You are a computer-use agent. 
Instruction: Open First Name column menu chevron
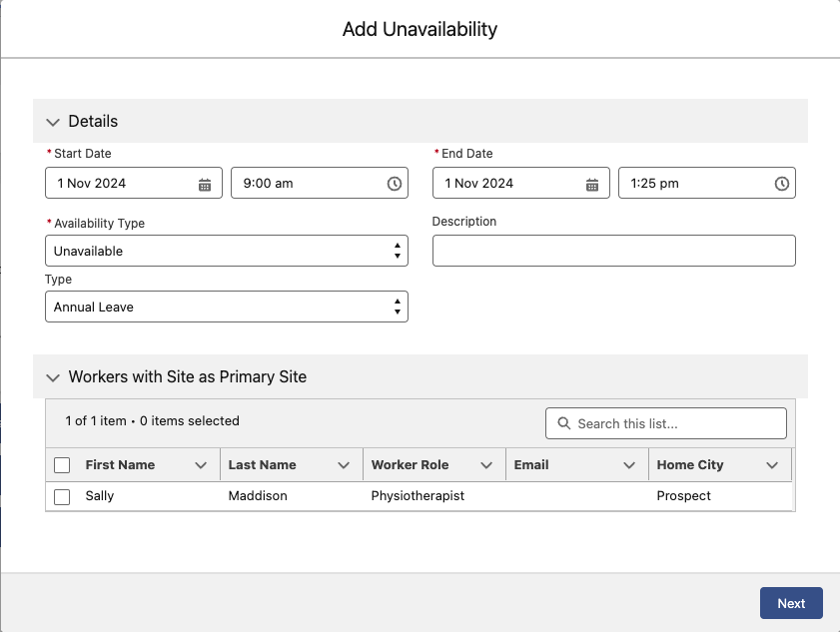[x=201, y=465]
